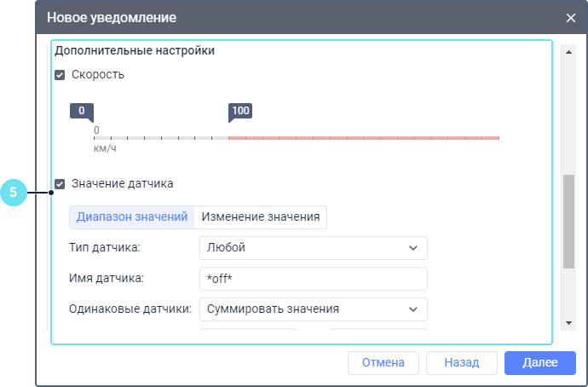This screenshot has height=387, width=588.
Task: Click the speed slider maximum handle 100
Action: pos(240,112)
